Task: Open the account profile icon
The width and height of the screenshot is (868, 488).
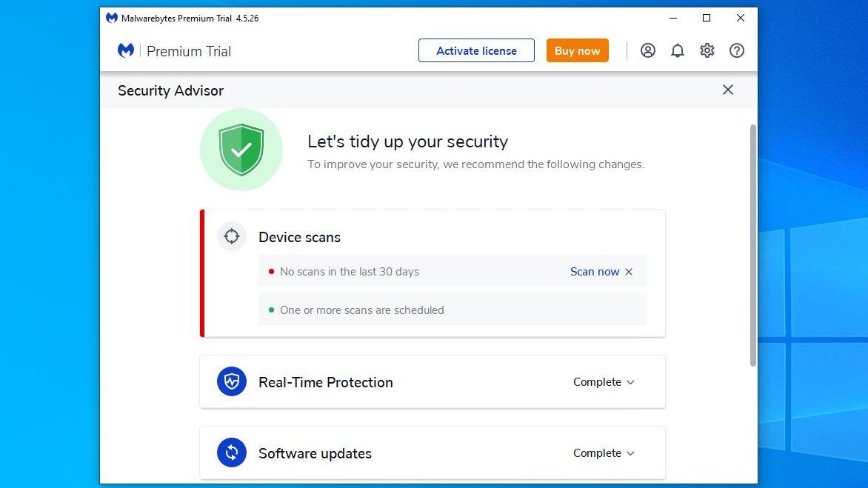Action: coord(648,50)
